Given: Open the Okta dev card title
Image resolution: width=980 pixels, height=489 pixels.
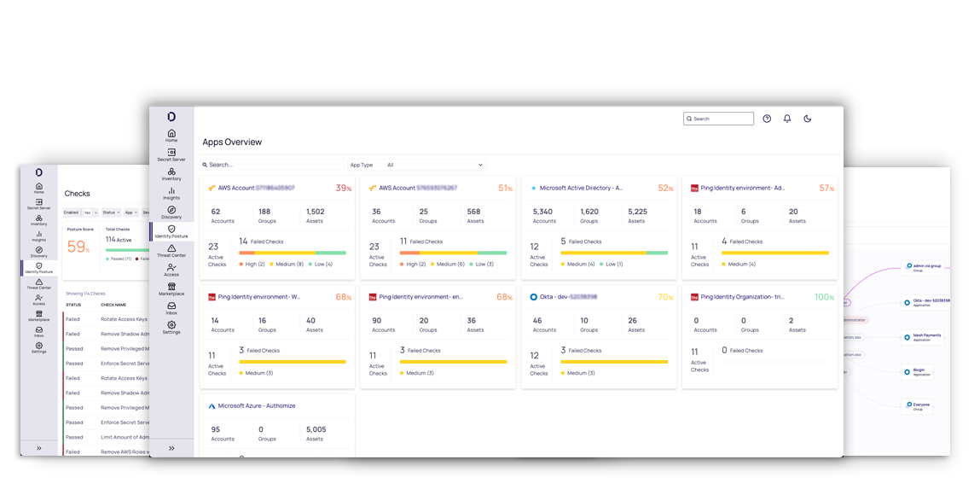Looking at the screenshot, I should coord(568,296).
